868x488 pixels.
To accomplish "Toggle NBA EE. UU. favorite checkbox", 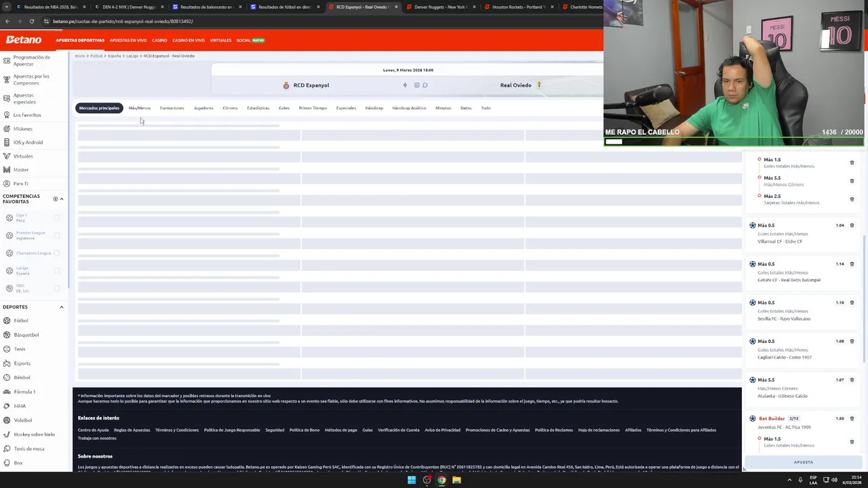I will pos(57,289).
